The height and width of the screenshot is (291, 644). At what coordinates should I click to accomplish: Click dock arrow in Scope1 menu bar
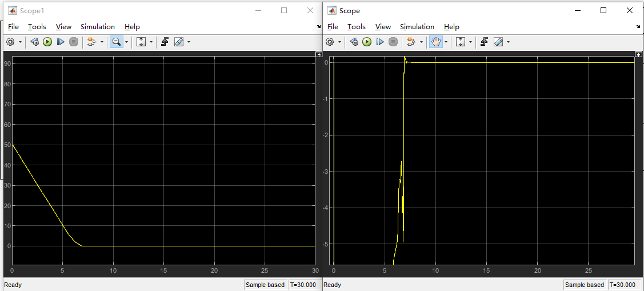pyautogui.click(x=319, y=27)
